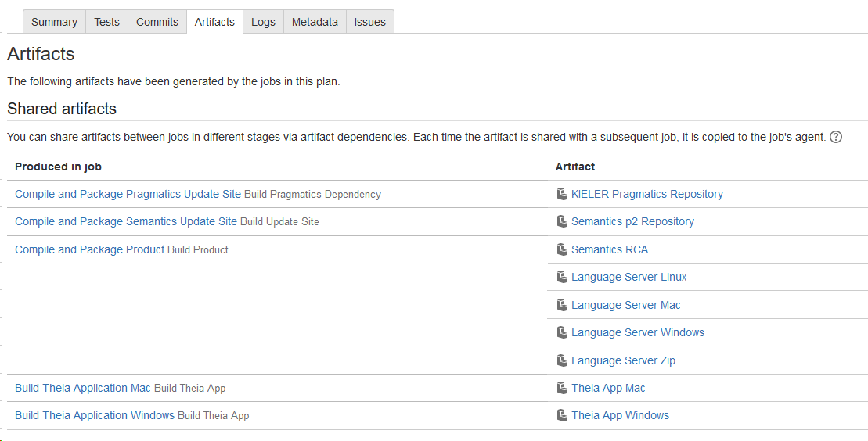
Task: Click the help question mark icon
Action: click(836, 137)
